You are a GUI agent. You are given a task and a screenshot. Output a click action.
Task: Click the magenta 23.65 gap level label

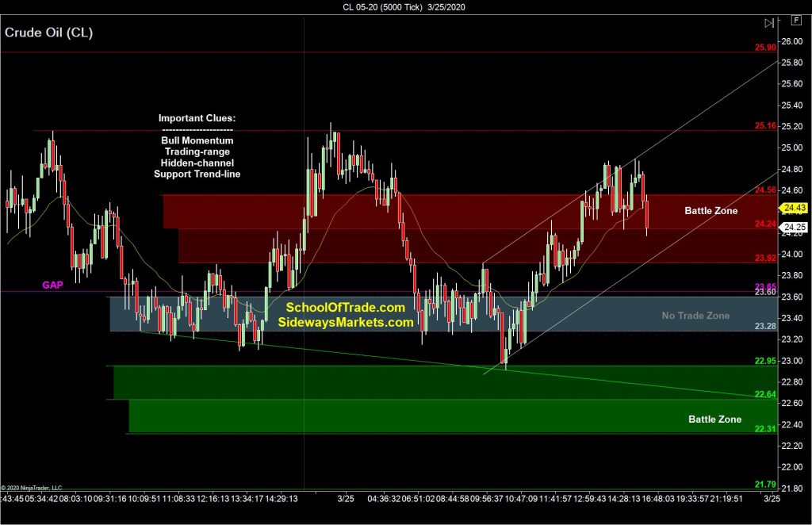tap(765, 286)
